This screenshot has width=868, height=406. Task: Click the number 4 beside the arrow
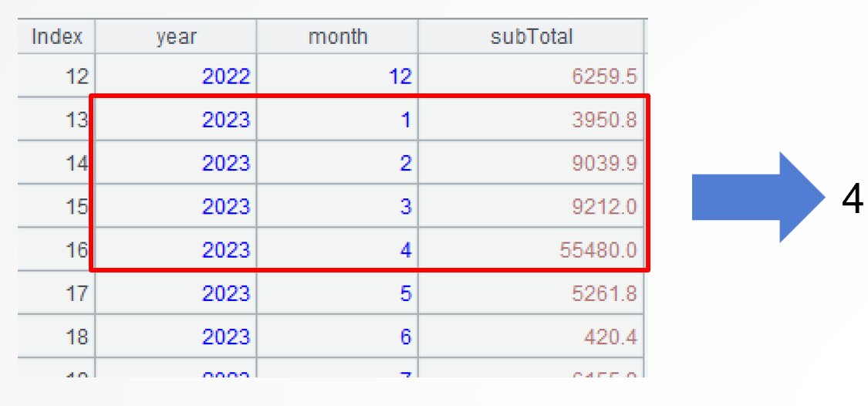(852, 199)
